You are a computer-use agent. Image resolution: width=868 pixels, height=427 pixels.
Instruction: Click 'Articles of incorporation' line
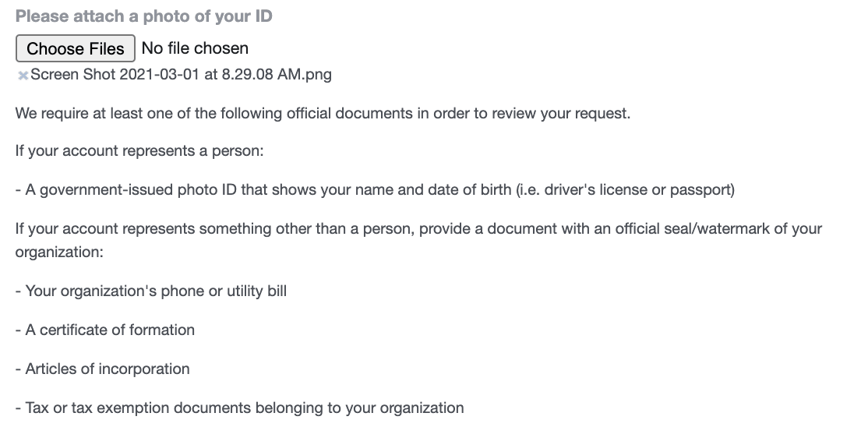[x=103, y=369]
